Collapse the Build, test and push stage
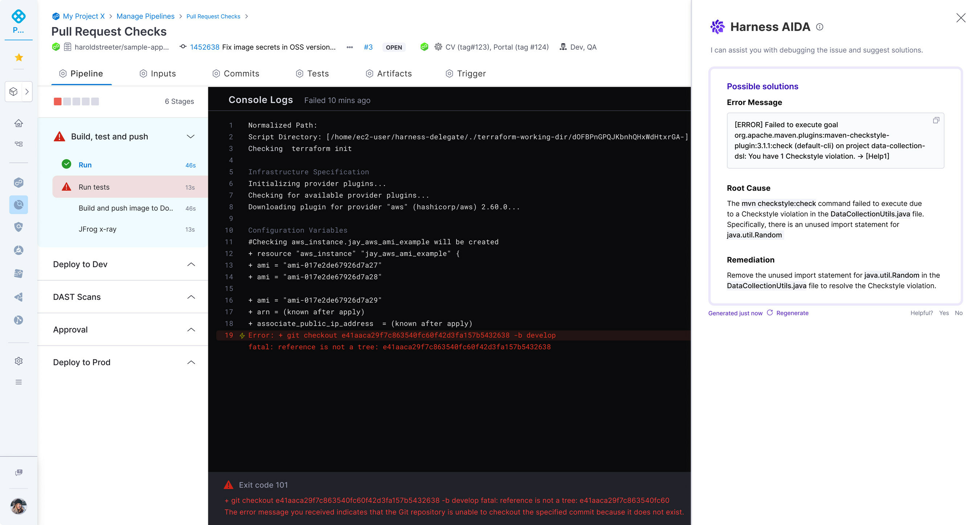 click(191, 137)
